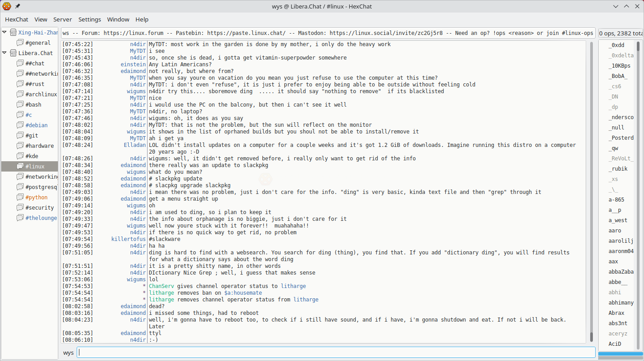This screenshot has width=644, height=361.
Task: Select the #archlinux channel icon
Action: point(20,94)
